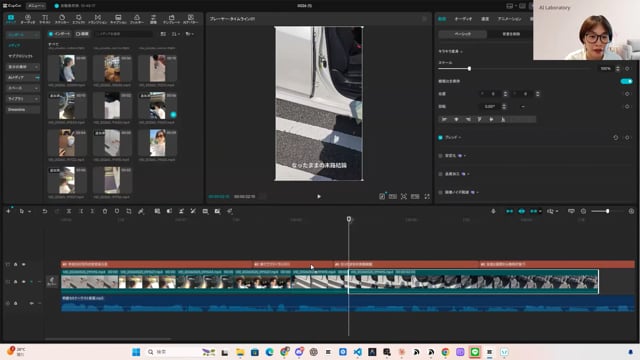
Task: Open the Transitions category in the top toolbar
Action: [x=98, y=19]
